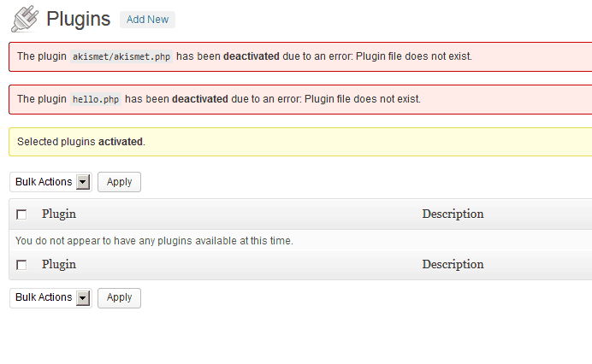Click the Add New plugin button
The image size is (592, 364).
pos(147,19)
